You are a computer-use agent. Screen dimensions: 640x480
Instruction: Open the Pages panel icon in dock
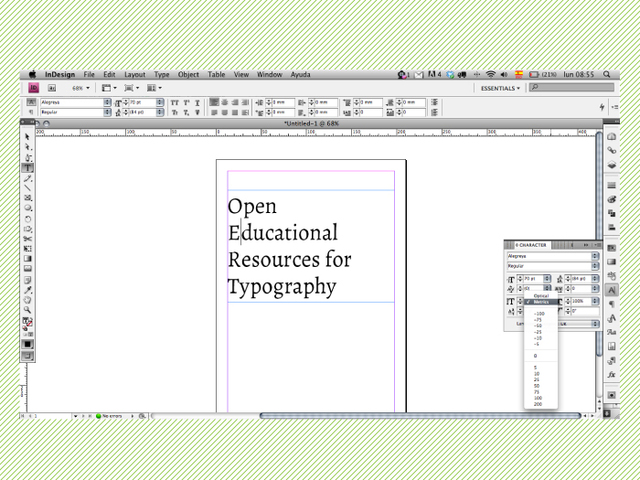(x=611, y=137)
